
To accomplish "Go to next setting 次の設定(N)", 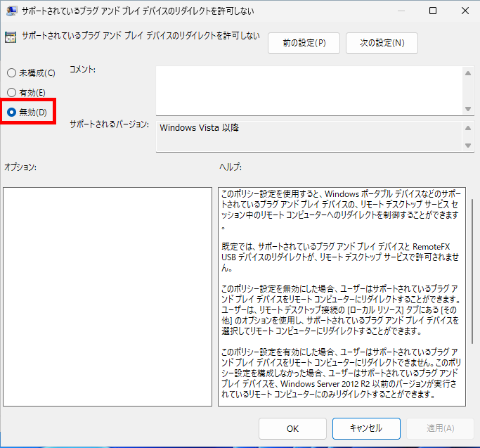I will [x=382, y=43].
